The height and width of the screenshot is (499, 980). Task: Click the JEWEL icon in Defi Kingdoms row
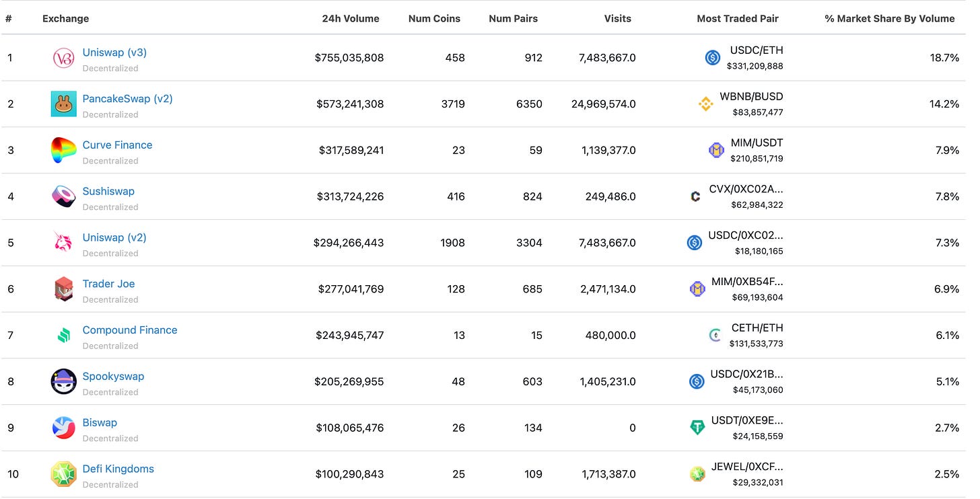click(697, 474)
